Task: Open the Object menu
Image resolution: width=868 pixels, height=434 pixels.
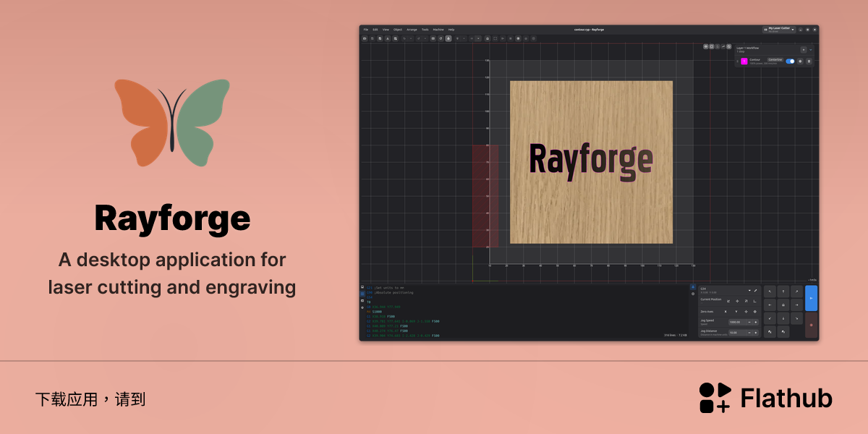Action: (x=398, y=30)
